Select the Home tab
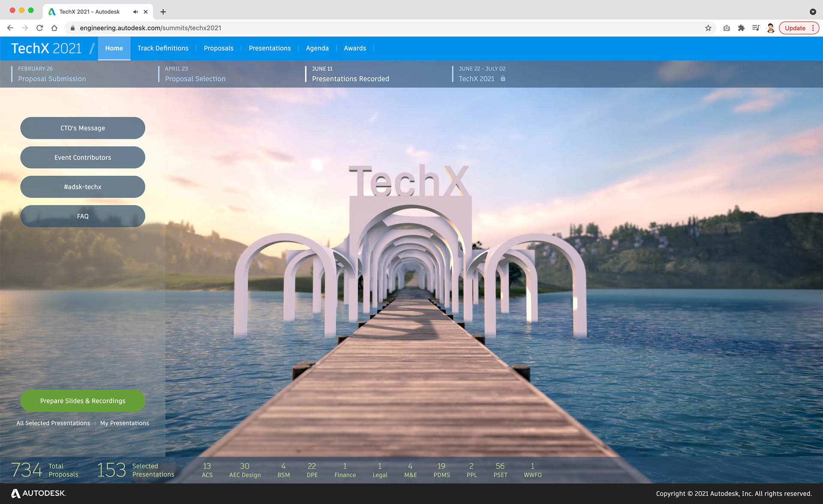This screenshot has width=823, height=504. (114, 48)
